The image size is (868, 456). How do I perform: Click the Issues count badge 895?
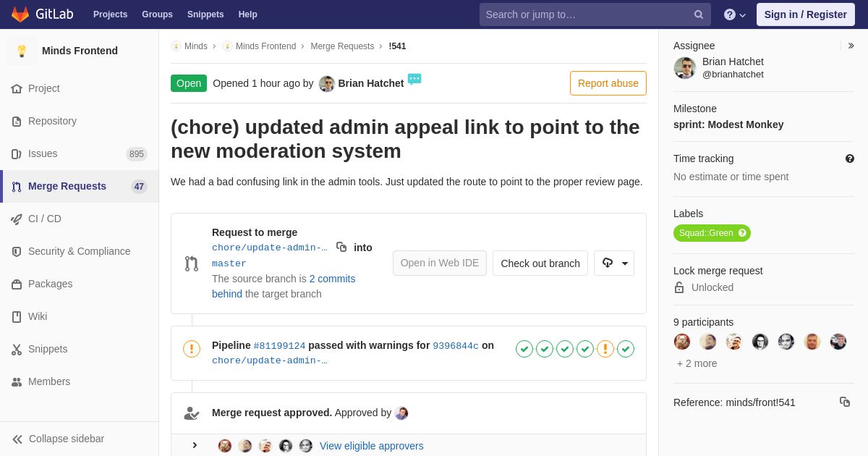(x=137, y=153)
